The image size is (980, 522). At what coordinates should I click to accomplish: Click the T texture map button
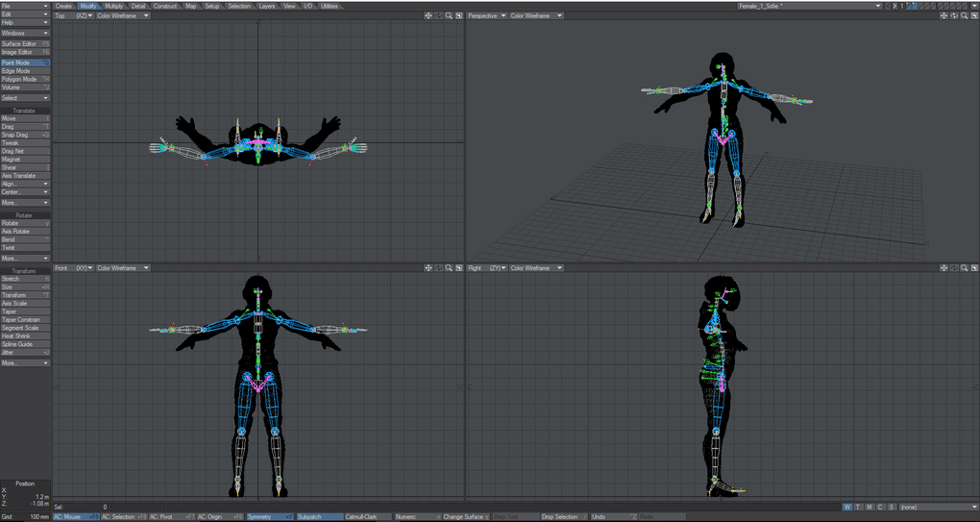point(858,507)
